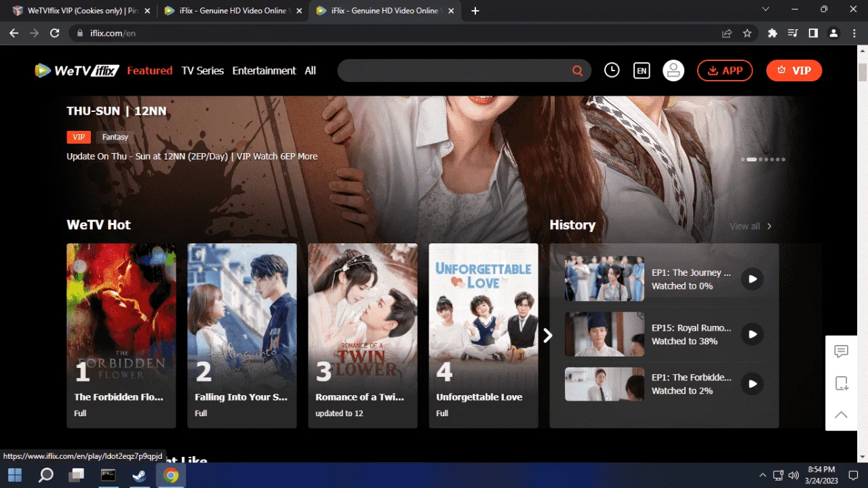Open Chrome extensions puzzle icon
The height and width of the screenshot is (488, 868).
pyautogui.click(x=772, y=33)
